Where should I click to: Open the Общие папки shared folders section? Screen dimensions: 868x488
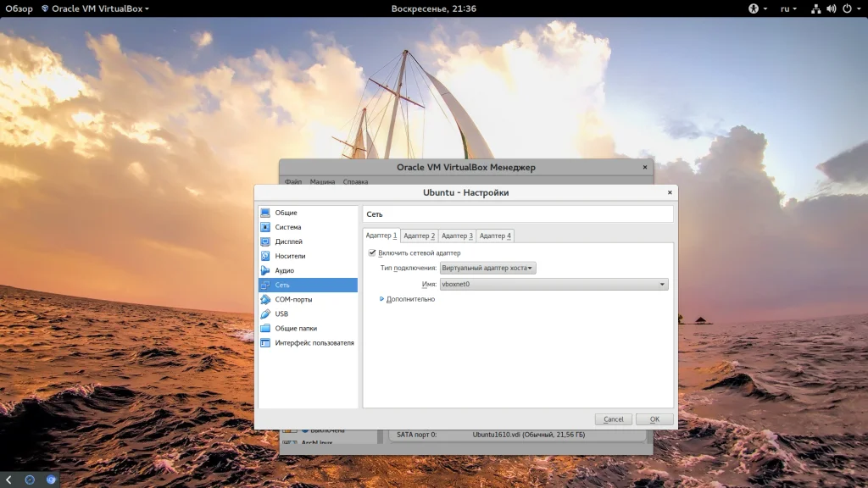coord(295,328)
